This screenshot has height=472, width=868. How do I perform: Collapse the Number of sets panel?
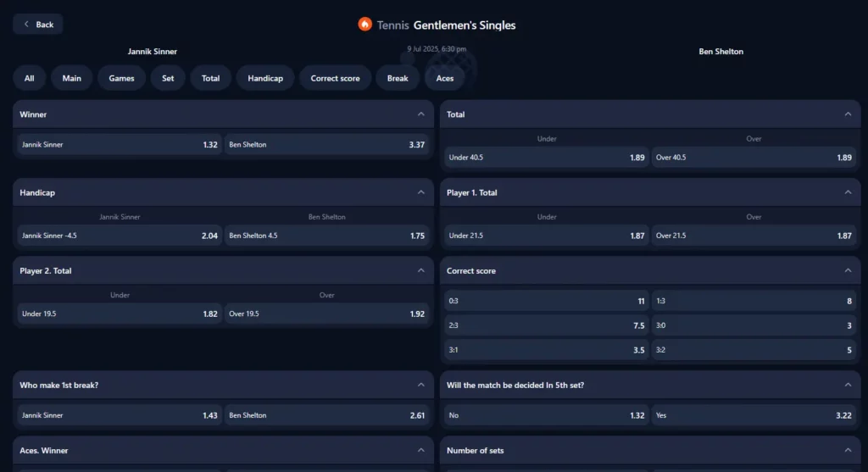point(848,450)
